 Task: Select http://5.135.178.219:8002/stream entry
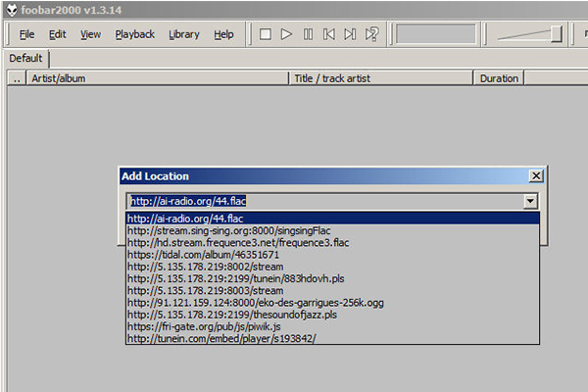332,267
